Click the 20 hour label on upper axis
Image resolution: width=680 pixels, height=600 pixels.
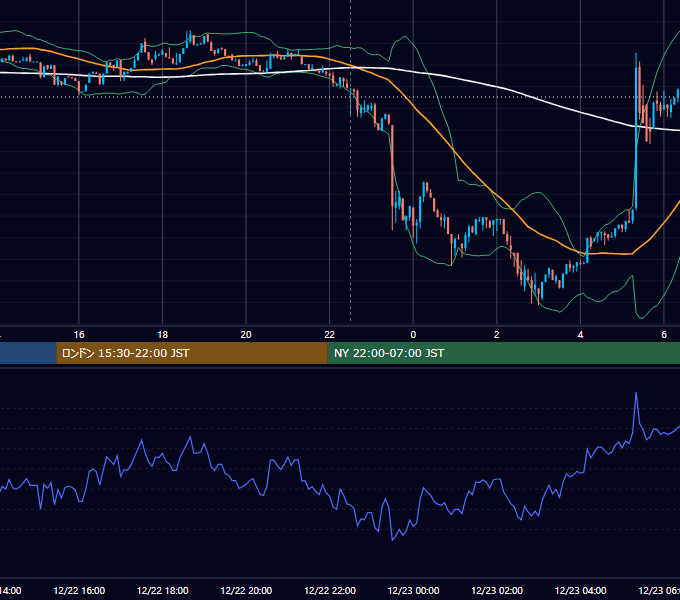tap(246, 335)
